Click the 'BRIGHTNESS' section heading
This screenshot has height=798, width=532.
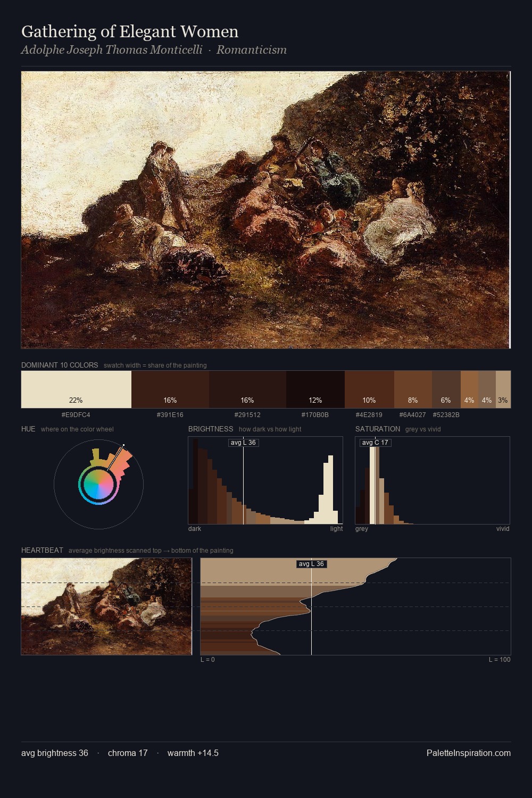pos(211,429)
